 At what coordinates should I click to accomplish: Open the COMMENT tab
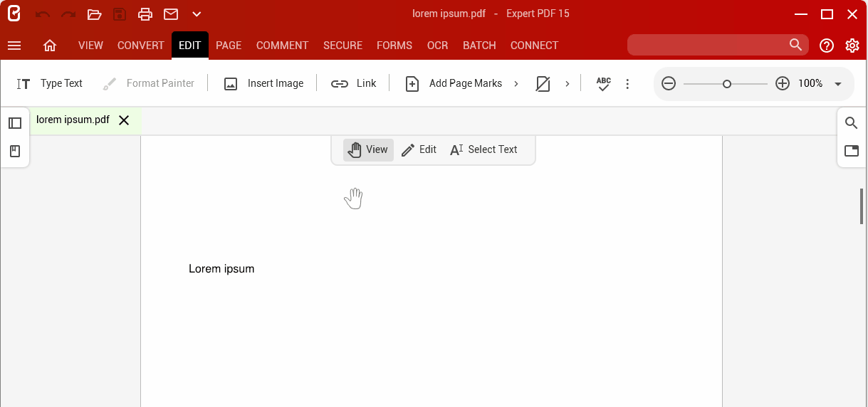pos(282,46)
